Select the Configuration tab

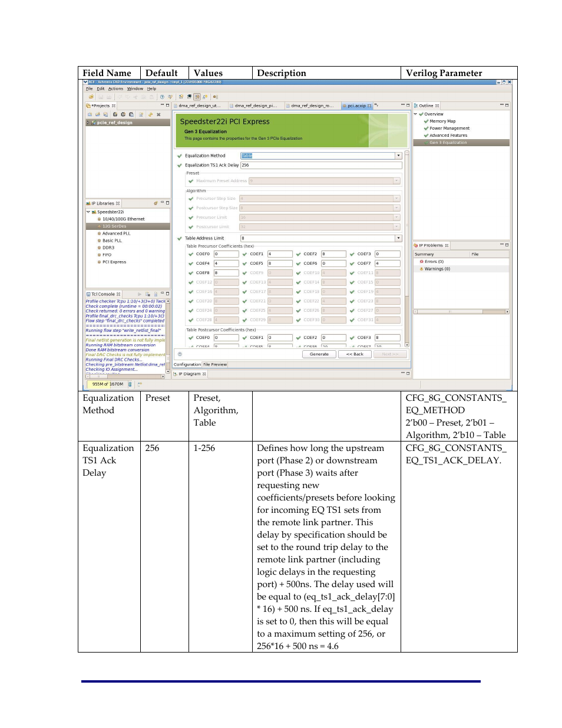(x=187, y=364)
